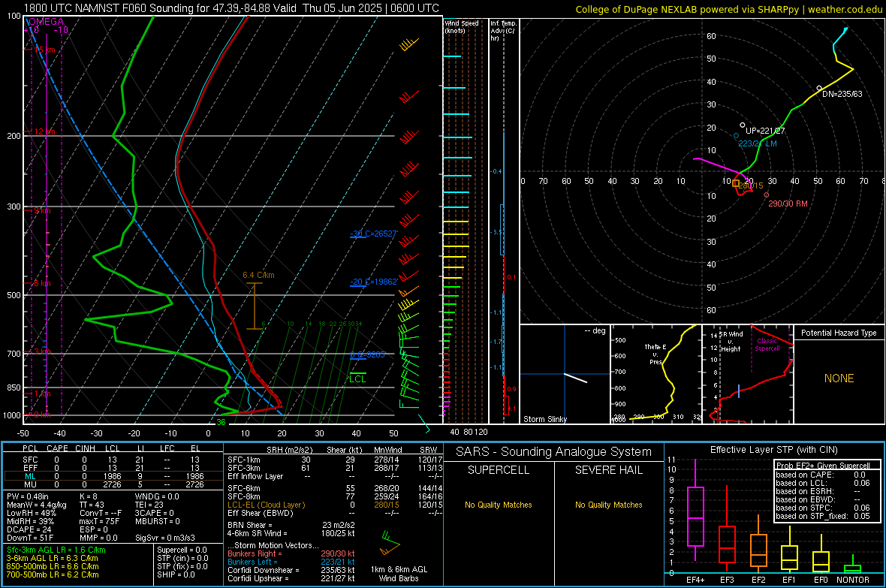The width and height of the screenshot is (886, 588).
Task: Click the PW = 0.48in value
Action: [29, 496]
